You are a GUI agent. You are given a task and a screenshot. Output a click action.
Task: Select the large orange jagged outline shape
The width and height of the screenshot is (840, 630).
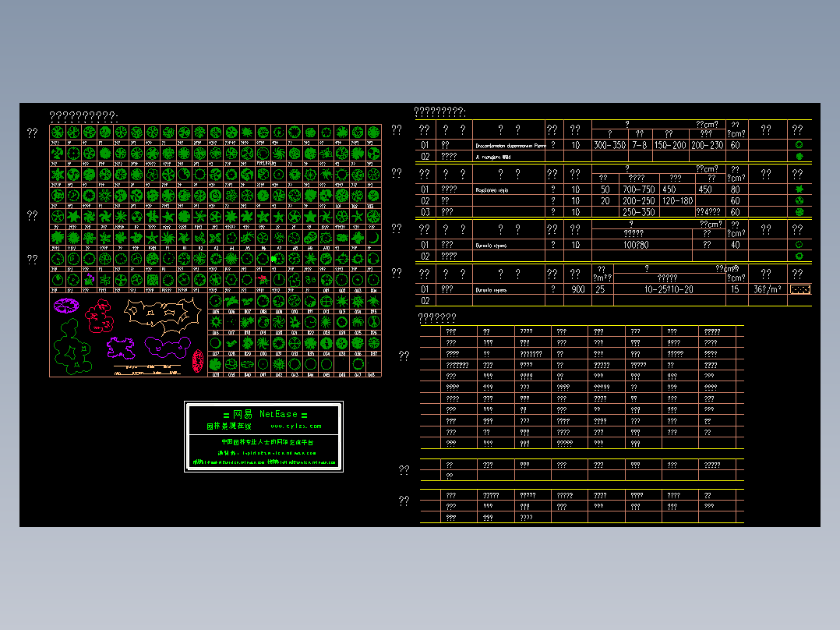point(162,315)
